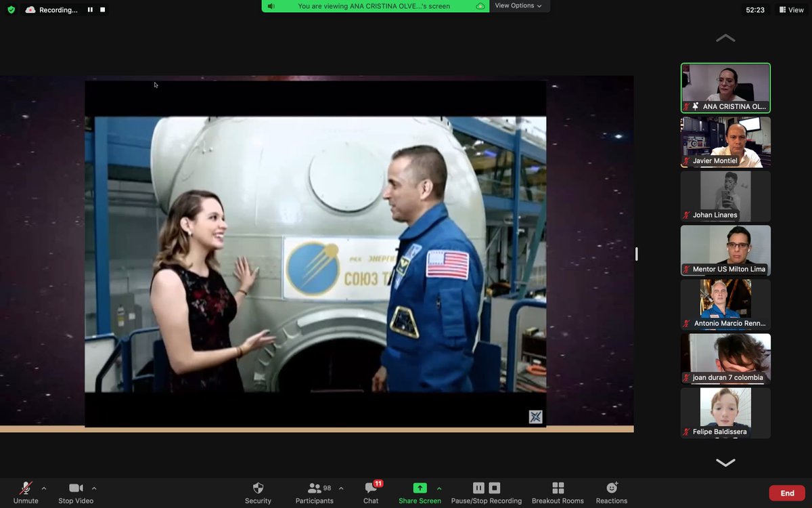
Task: Stop Video from the camera button
Action: (x=76, y=492)
